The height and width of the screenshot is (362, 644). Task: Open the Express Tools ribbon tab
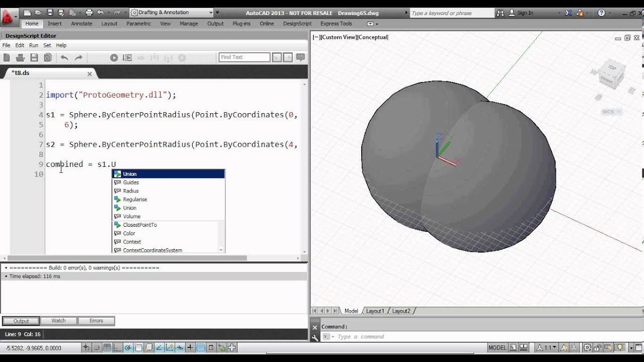tap(336, 24)
